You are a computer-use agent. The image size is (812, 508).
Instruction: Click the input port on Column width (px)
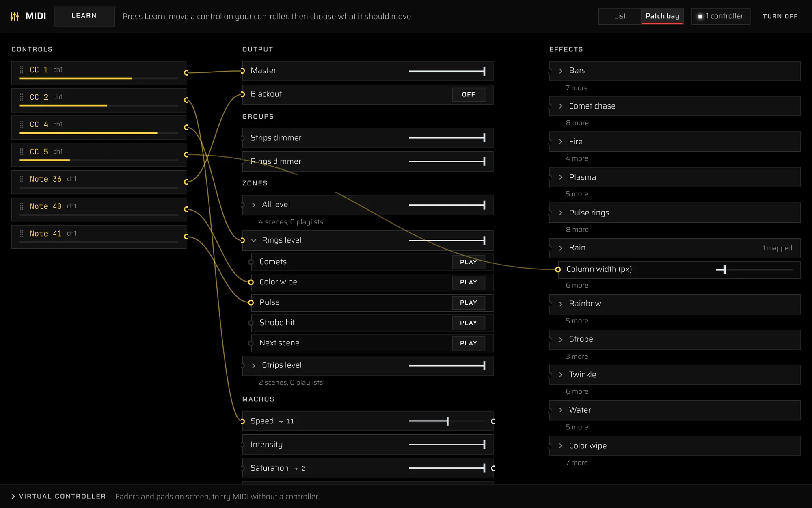[558, 269]
